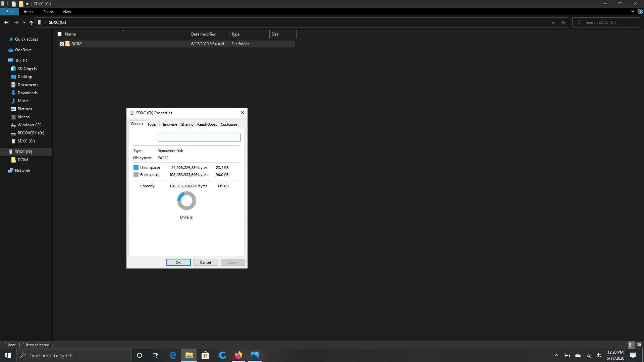The width and height of the screenshot is (644, 362).
Task: Uncheck the DCIM folder checkbox
Action: (x=62, y=44)
